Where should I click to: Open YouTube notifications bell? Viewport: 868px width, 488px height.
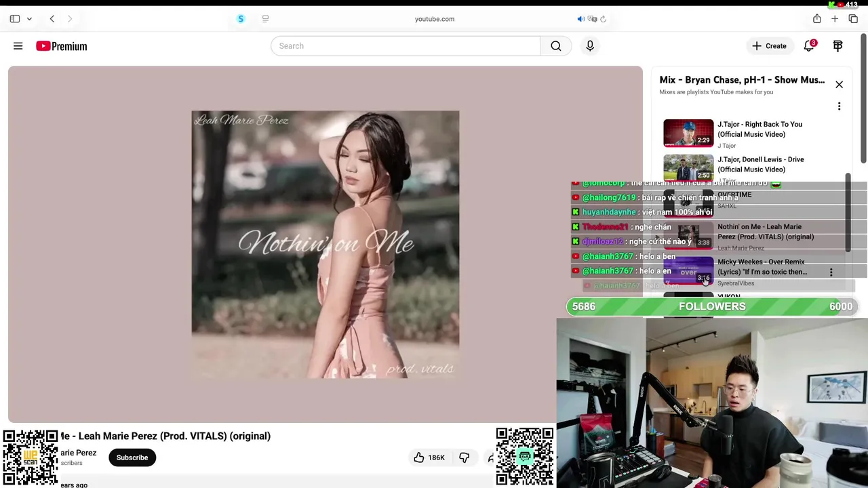point(809,46)
